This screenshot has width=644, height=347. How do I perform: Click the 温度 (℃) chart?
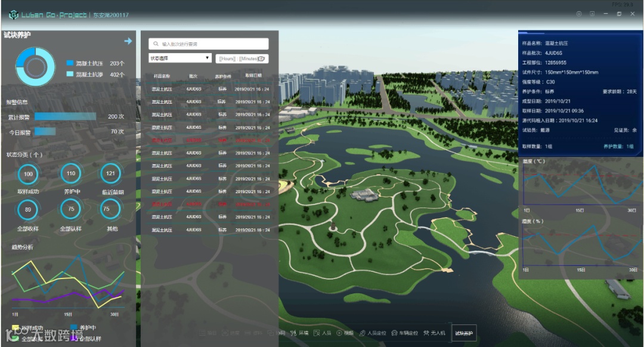(x=581, y=184)
